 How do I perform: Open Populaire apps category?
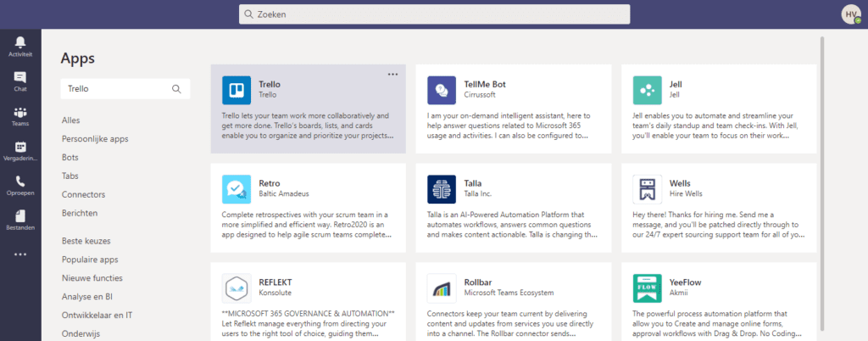[x=90, y=260]
